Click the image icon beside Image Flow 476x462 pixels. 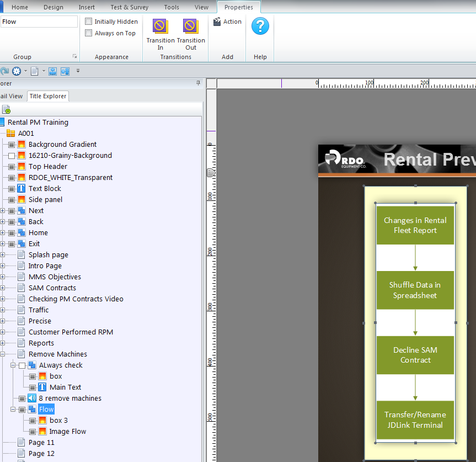[x=42, y=431]
